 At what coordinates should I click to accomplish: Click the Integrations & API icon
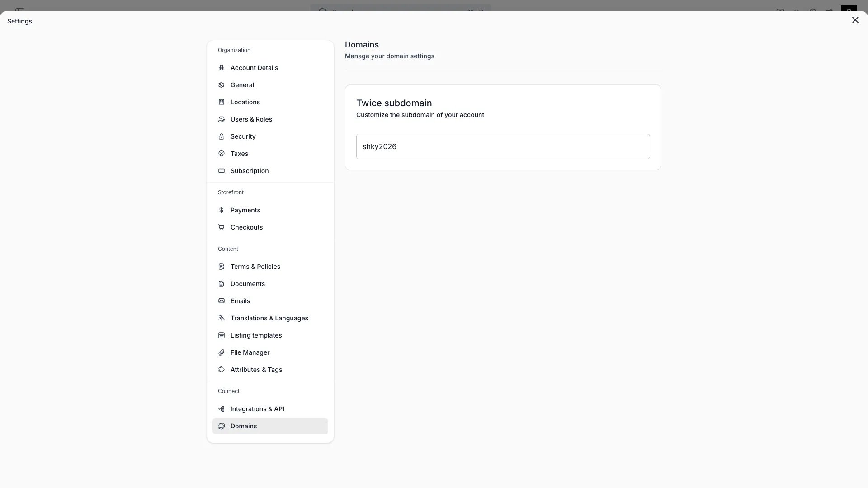222,409
